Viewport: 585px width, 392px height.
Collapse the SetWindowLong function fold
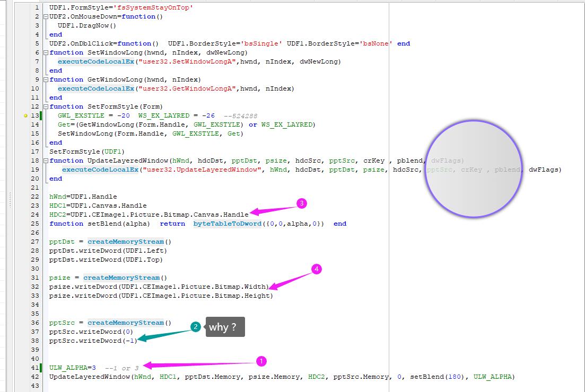pyautogui.click(x=46, y=53)
